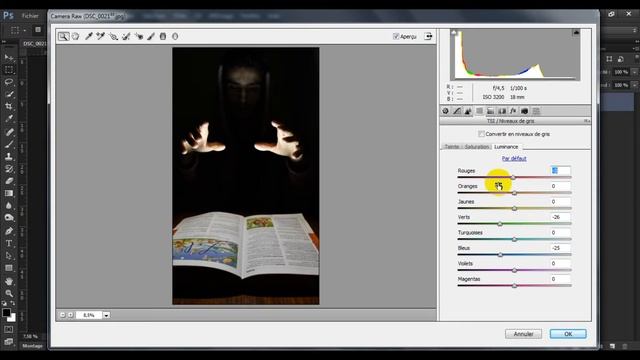Image resolution: width=640 pixels, height=360 pixels.
Task: Click the Annuler button
Action: click(x=523, y=334)
